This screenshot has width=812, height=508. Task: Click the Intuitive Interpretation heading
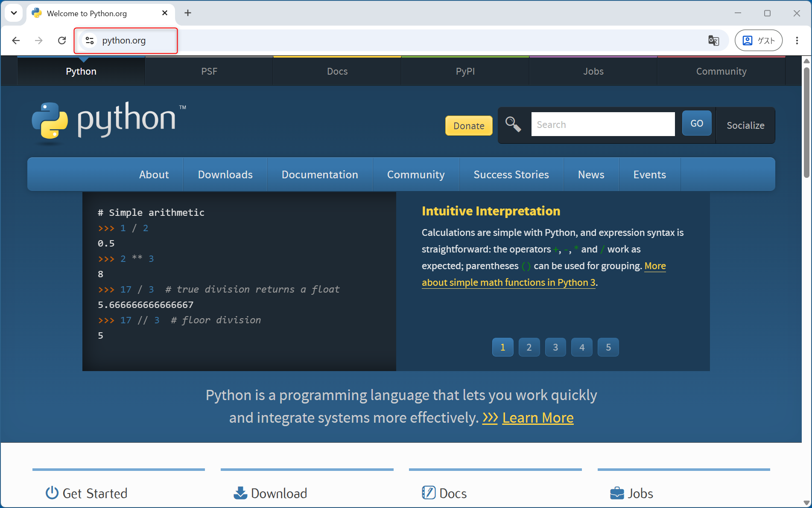[491, 211]
